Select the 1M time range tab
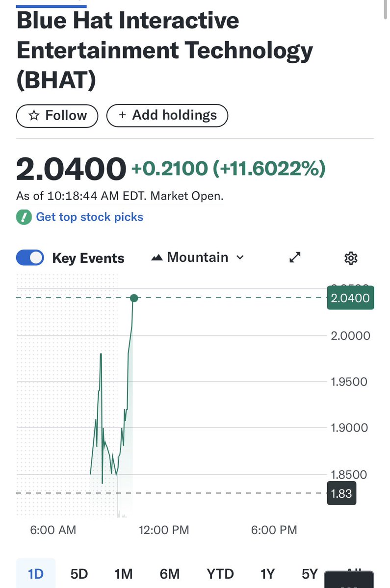Image resolution: width=390 pixels, height=588 pixels. click(x=123, y=574)
